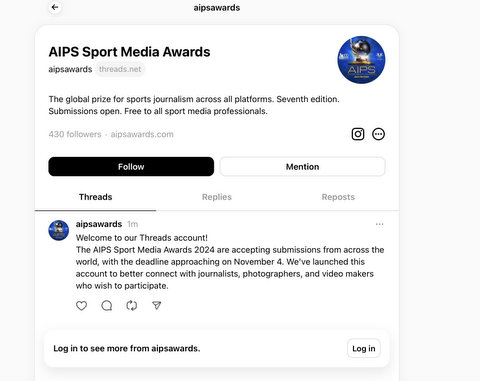Screen dimensions: 480x381
Task: Click the AIPS Sport Media Awards heading
Action: click(129, 52)
